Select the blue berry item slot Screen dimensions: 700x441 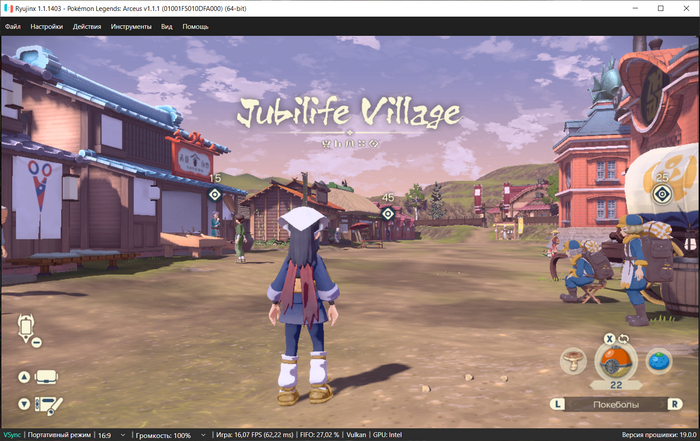[659, 361]
